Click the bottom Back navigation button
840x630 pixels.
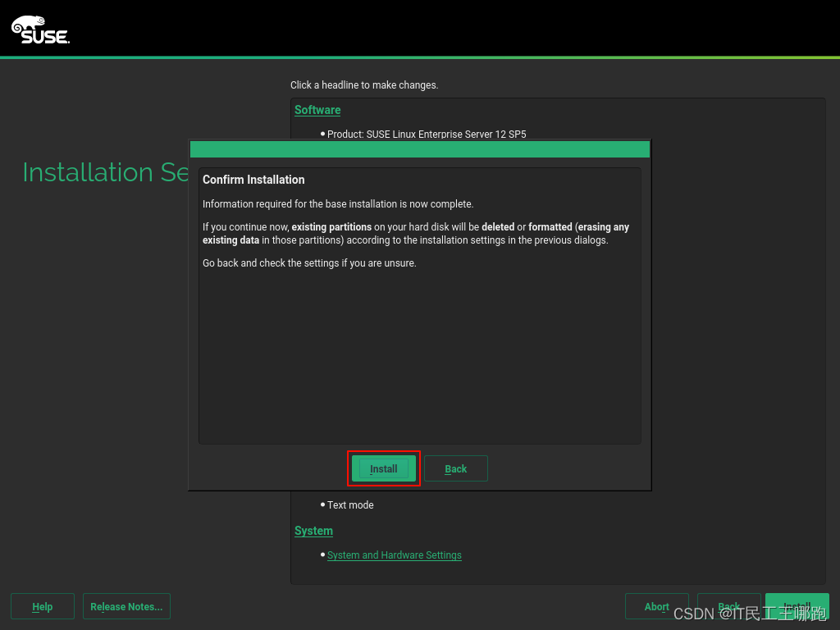click(x=728, y=606)
